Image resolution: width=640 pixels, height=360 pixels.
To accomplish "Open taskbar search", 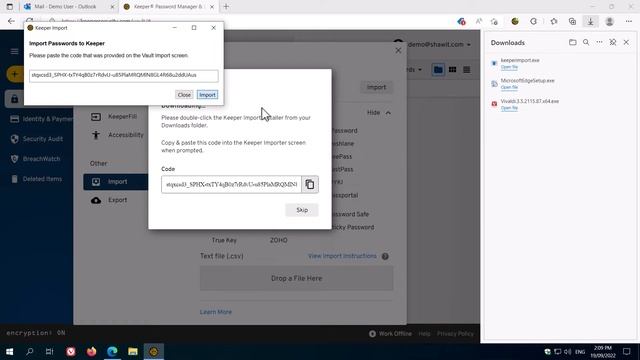I will (x=29, y=351).
